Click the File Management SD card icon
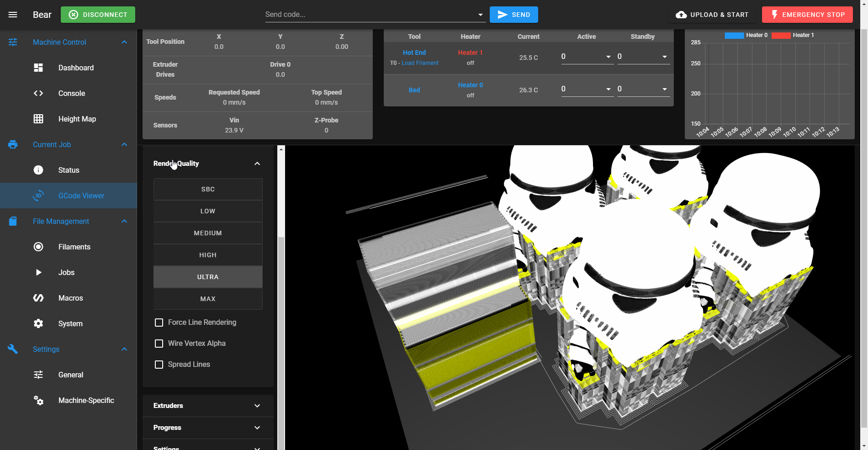The width and height of the screenshot is (868, 450). 13,221
